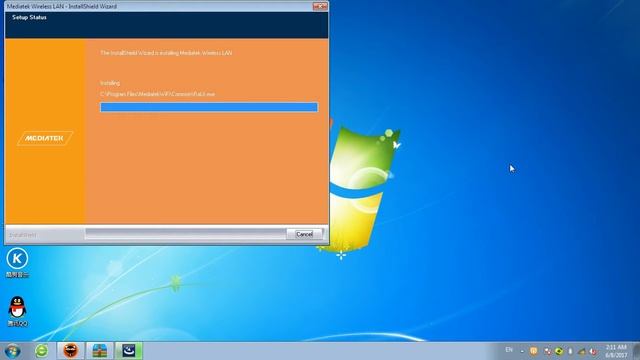Open the clock showing 2:11 AM
Screen dimensions: 640x360
coord(616,351)
